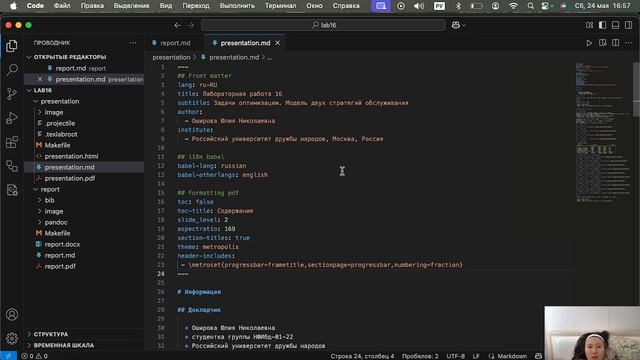Split the editor right
The image size is (640, 360).
click(616, 43)
